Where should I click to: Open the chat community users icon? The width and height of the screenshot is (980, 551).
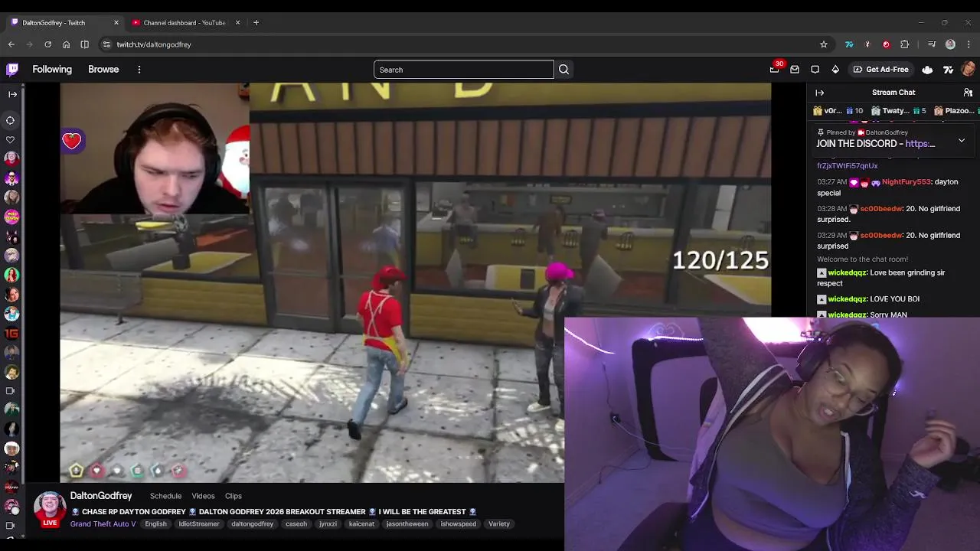tap(968, 93)
